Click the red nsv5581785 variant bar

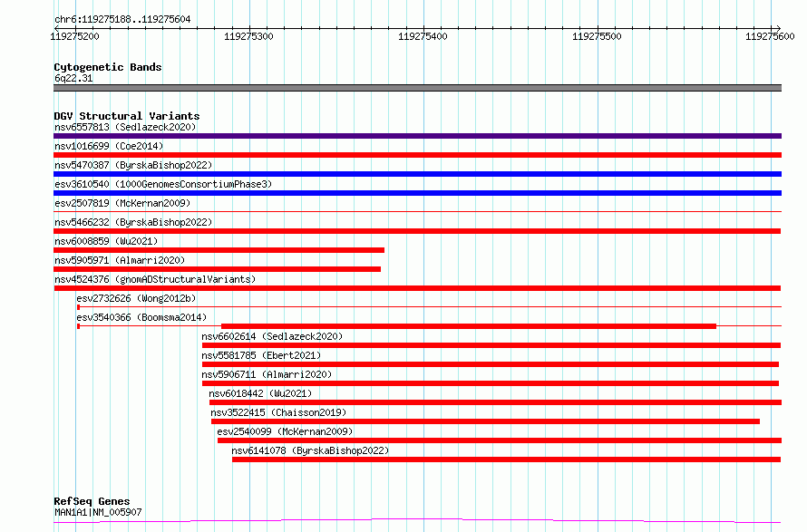(491, 364)
